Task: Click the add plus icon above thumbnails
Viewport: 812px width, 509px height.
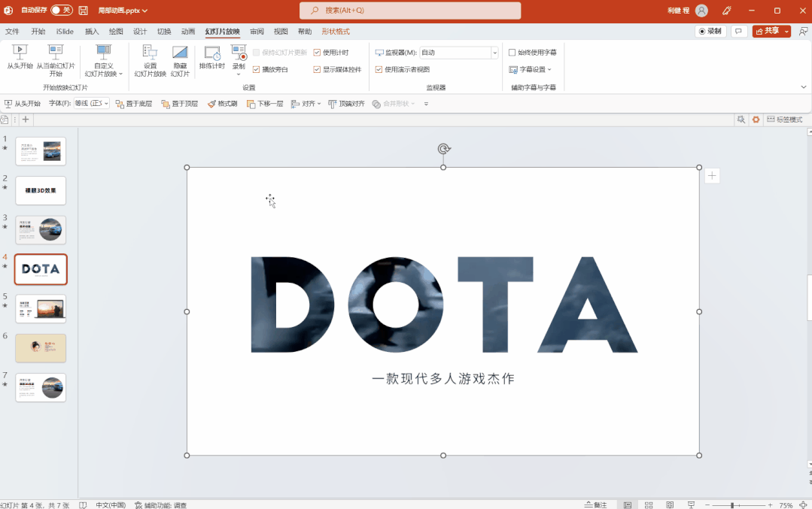Action: click(26, 120)
